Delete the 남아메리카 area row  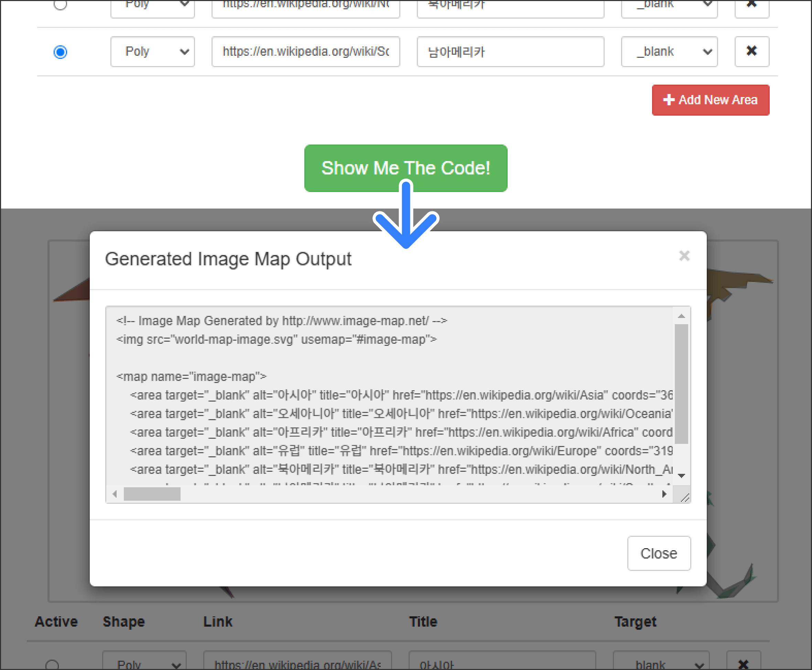[751, 51]
